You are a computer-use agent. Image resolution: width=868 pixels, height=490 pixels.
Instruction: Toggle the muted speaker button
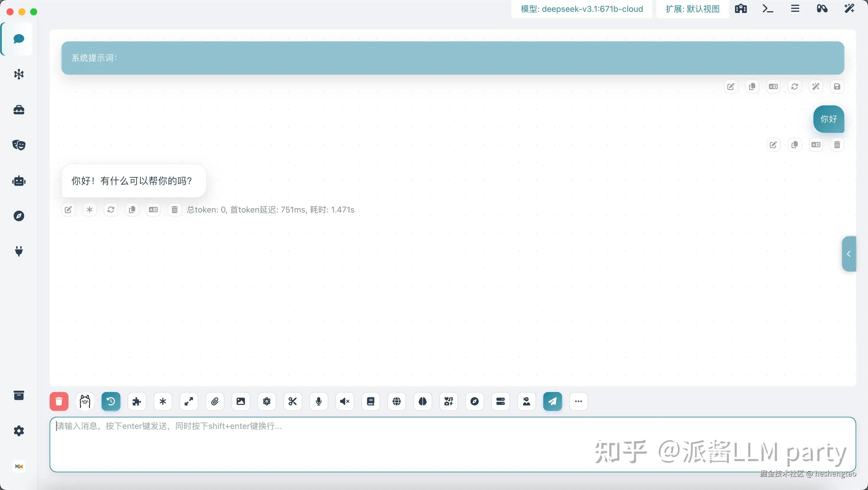(345, 401)
